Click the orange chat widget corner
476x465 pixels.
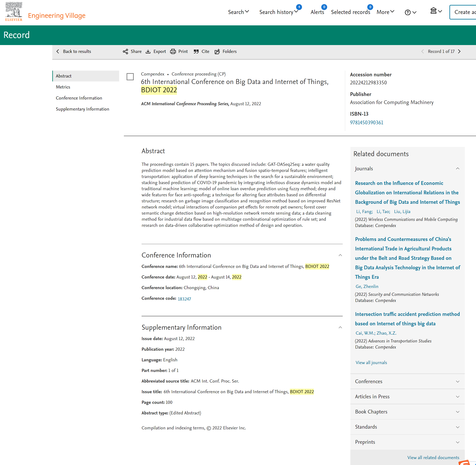464,463
